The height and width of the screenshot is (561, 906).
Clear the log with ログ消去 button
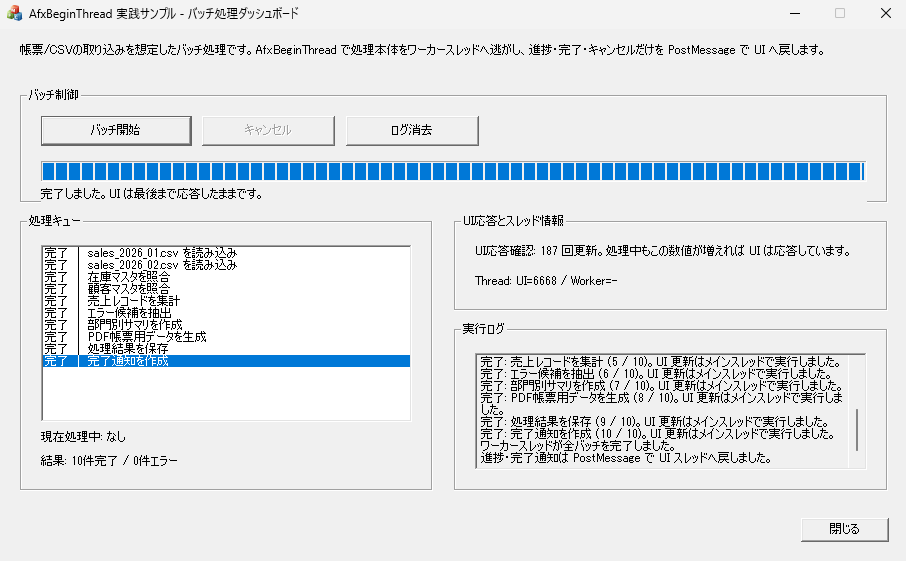point(412,131)
